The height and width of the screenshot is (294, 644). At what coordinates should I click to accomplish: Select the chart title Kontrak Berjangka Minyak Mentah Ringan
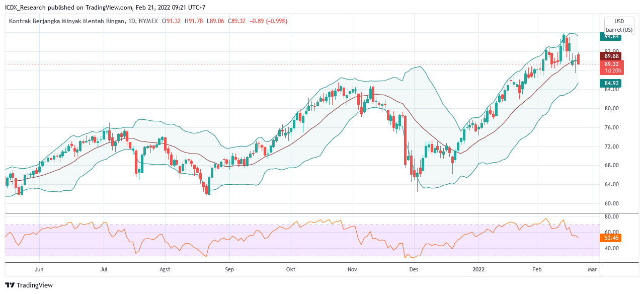pos(67,21)
